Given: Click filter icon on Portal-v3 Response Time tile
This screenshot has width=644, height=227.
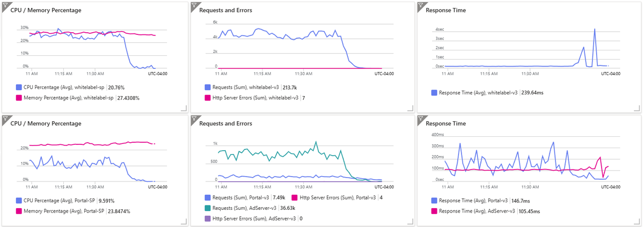Looking at the screenshot, I should click(420, 118).
